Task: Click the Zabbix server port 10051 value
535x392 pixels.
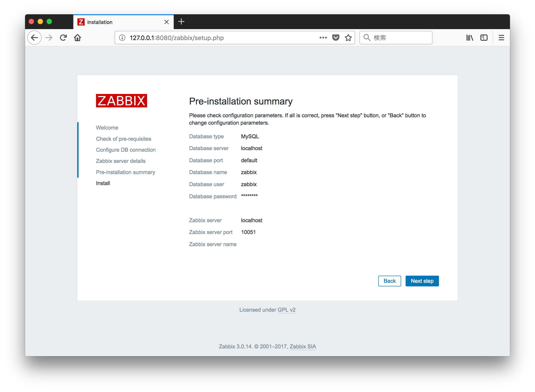Action: point(248,232)
